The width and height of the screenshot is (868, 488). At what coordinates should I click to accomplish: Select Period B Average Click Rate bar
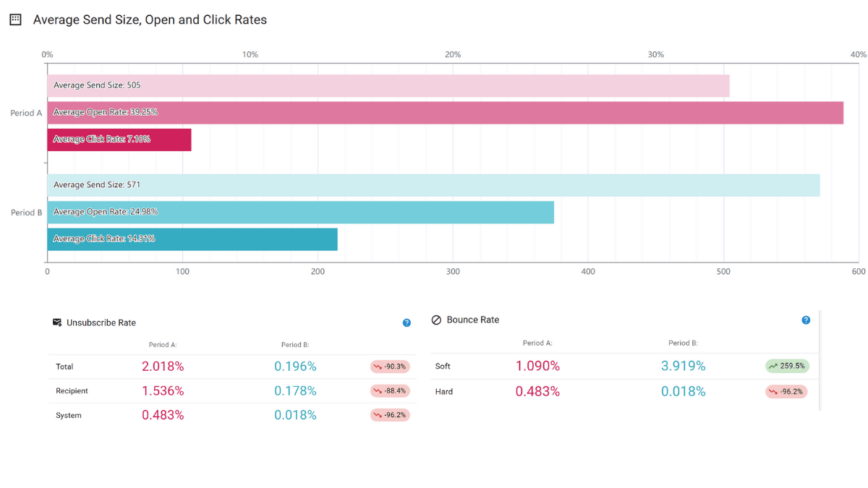[x=192, y=239]
